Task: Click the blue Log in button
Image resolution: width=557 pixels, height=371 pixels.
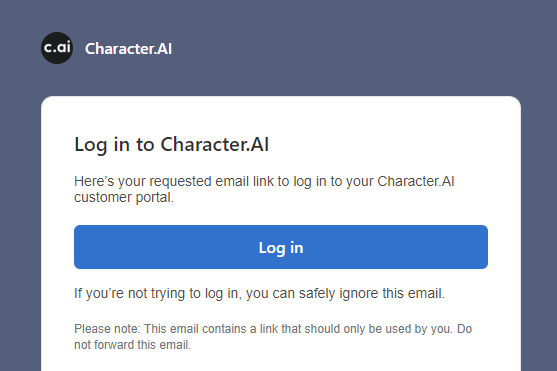Action: pos(281,247)
